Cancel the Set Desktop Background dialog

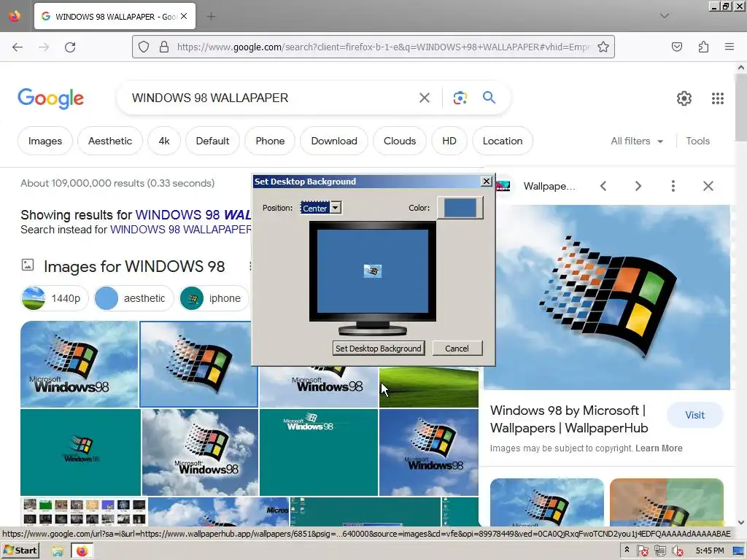point(457,348)
